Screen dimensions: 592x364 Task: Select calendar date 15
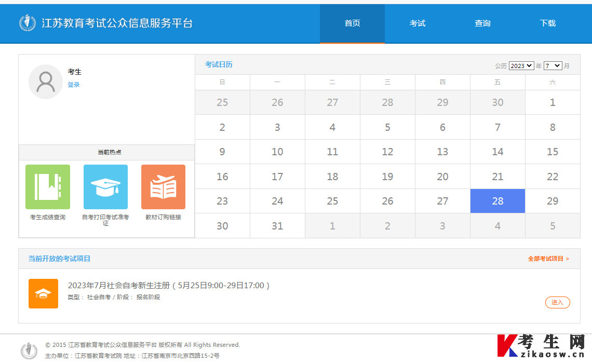point(553,152)
